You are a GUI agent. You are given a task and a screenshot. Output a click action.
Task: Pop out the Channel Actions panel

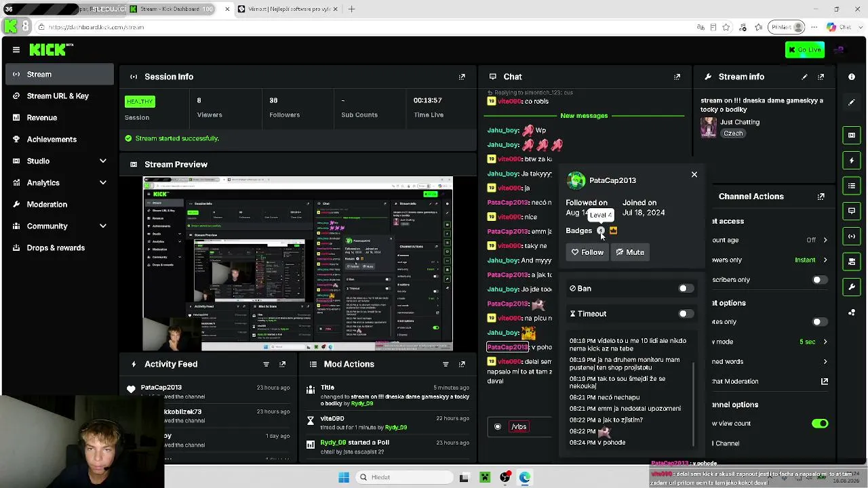(821, 197)
